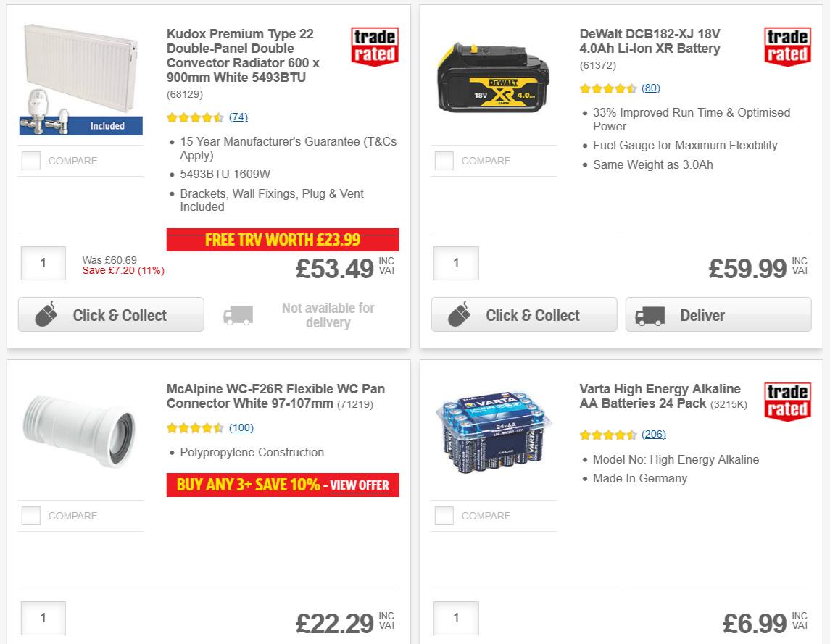Screen dimensions: 830x644
Task: Click the mouse icon on Kudox Click & Collect
Action: point(48,314)
